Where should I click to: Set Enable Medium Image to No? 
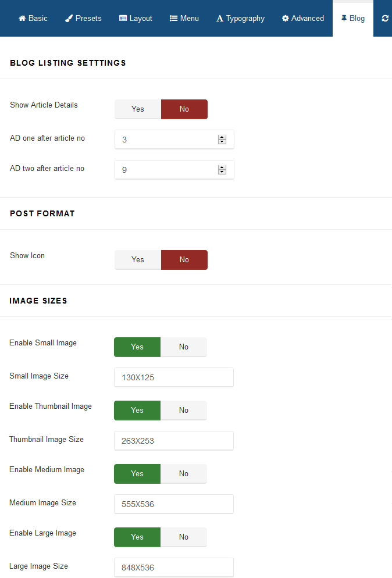[184, 473]
